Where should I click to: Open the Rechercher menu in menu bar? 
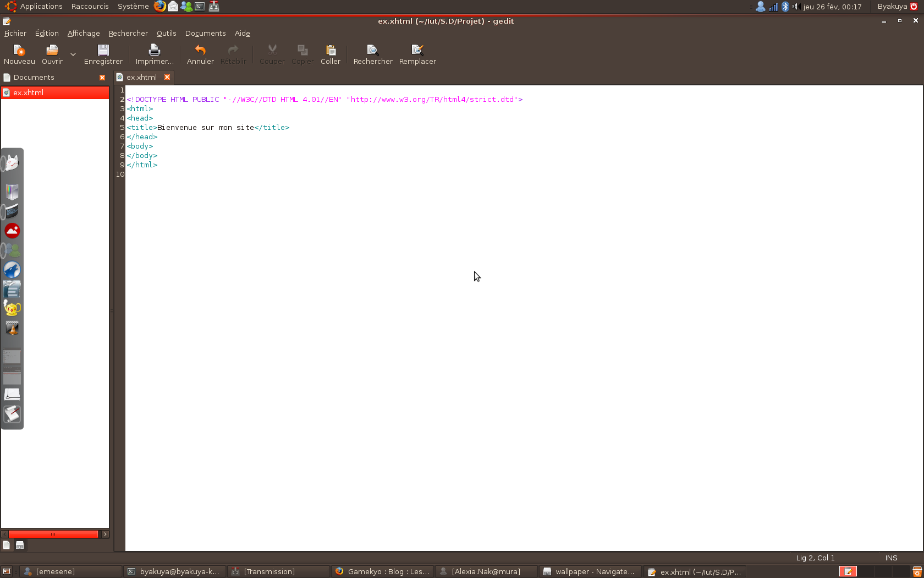tap(128, 34)
